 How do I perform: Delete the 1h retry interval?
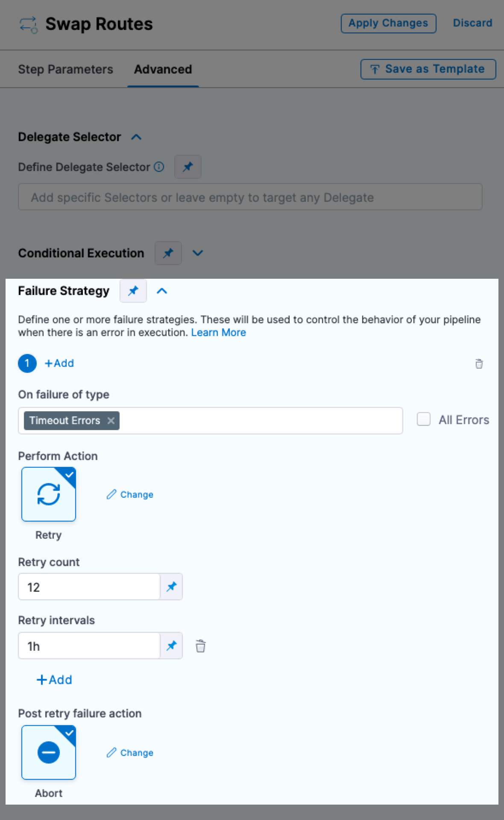(x=200, y=646)
